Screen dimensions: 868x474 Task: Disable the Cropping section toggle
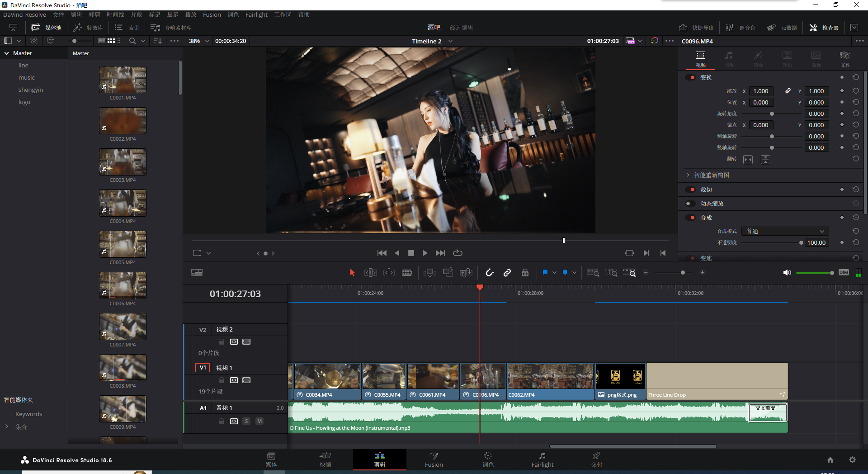[690, 190]
